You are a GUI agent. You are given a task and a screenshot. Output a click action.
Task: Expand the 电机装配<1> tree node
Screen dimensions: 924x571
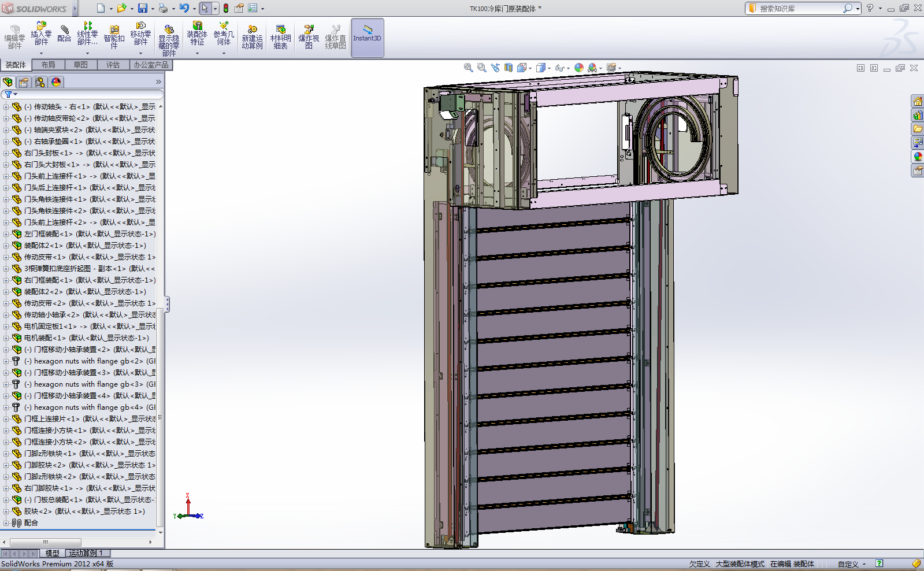tap(6, 338)
